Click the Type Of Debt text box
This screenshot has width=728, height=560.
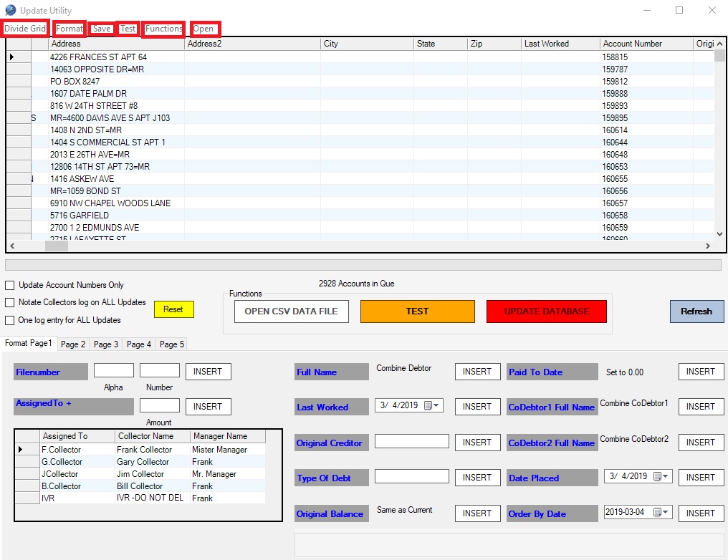tap(412, 476)
